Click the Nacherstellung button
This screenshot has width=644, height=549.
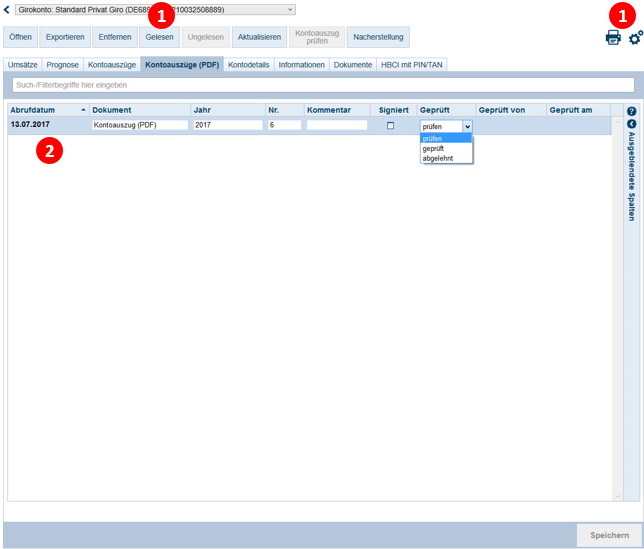tap(379, 37)
